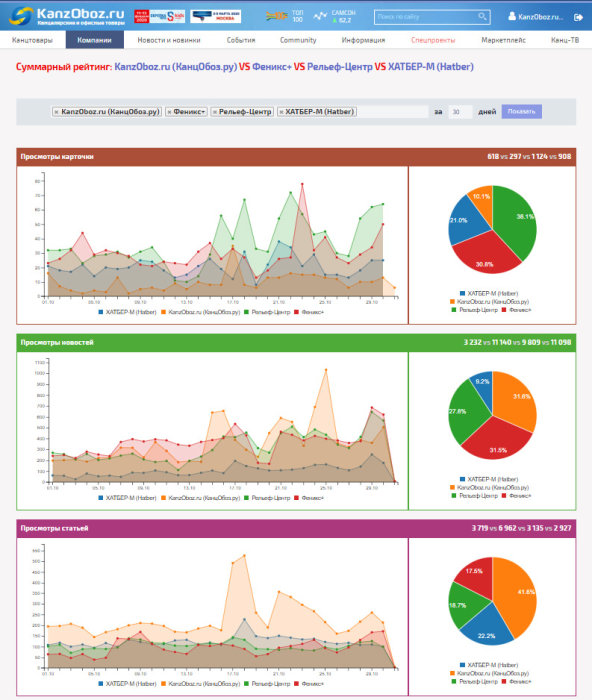This screenshot has height=700, width=592.
Task: Follow the Феникс+ link in heading
Action: (x=272, y=67)
